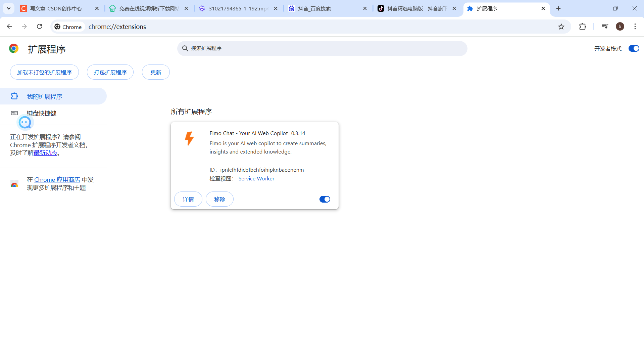The height and width of the screenshot is (342, 644).
Task: Restore down the Chrome window
Action: (615, 8)
